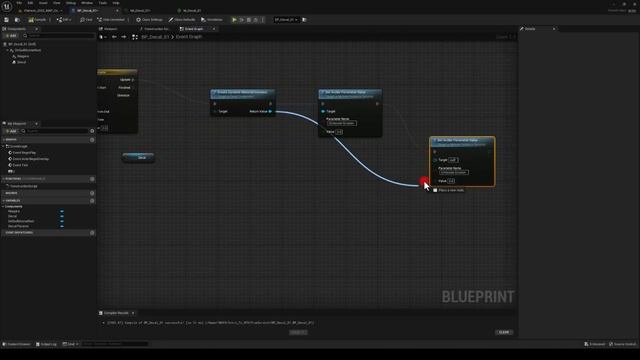
Task: Click the Decal variable node
Action: click(x=139, y=158)
